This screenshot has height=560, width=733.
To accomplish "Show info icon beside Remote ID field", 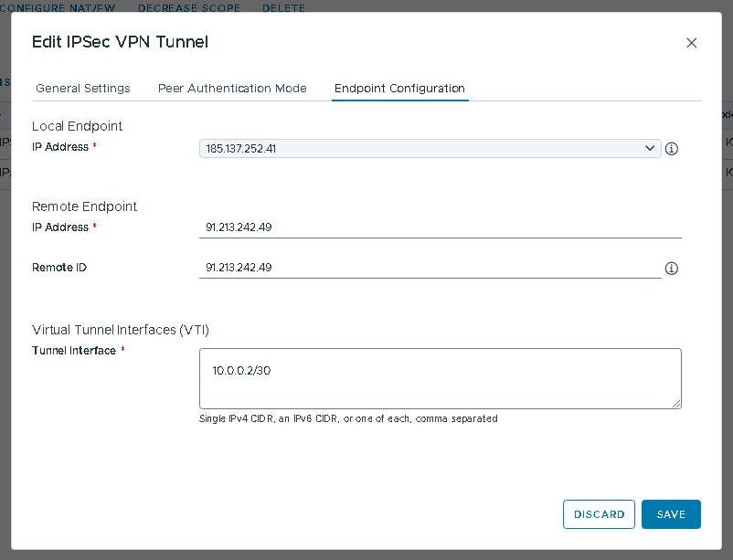I will [x=671, y=269].
